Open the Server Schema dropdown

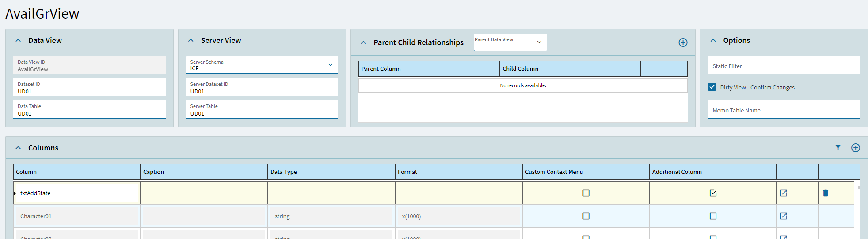point(330,65)
